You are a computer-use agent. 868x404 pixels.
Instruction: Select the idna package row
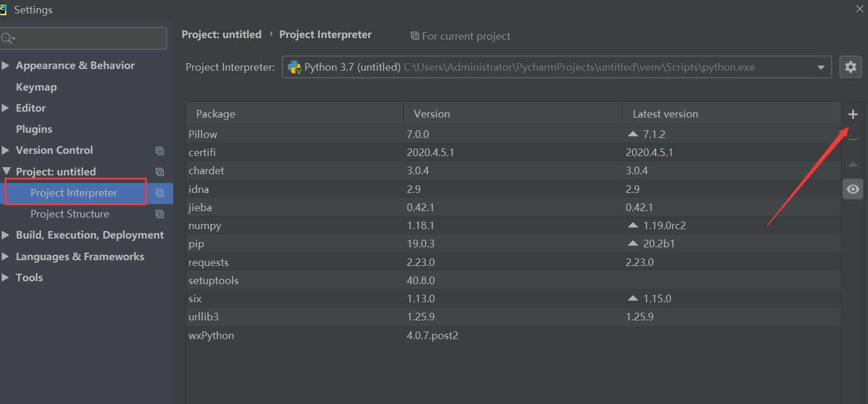[x=513, y=189]
